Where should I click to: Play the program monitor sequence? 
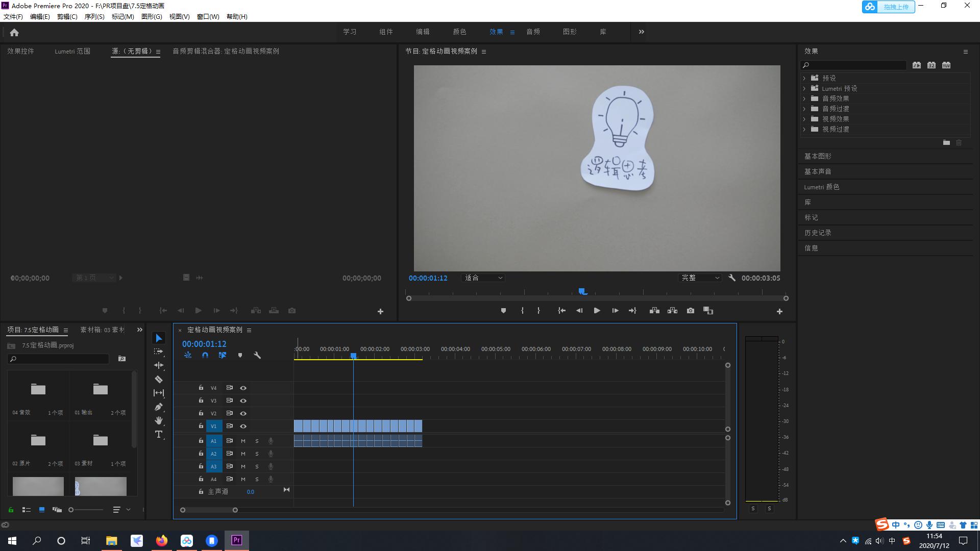click(x=597, y=310)
